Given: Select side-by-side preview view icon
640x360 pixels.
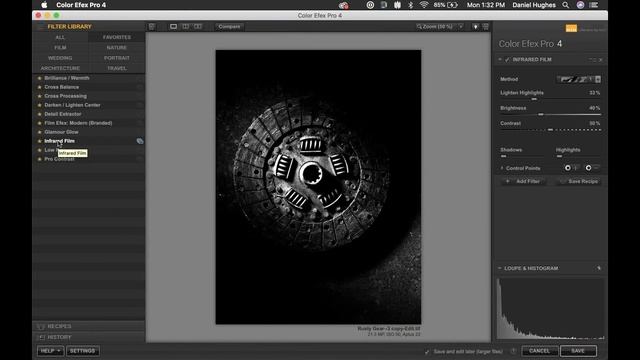Looking at the screenshot, I should click(x=198, y=27).
